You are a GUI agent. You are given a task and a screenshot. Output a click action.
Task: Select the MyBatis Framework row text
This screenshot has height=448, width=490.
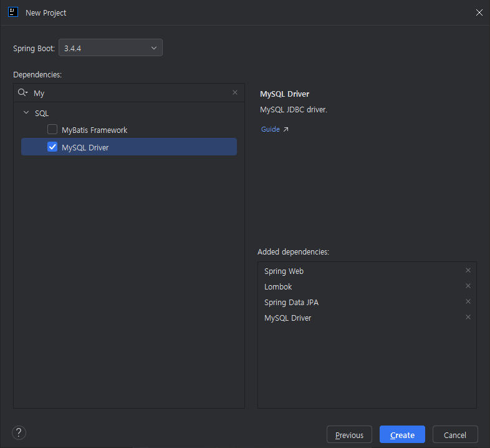(x=94, y=130)
